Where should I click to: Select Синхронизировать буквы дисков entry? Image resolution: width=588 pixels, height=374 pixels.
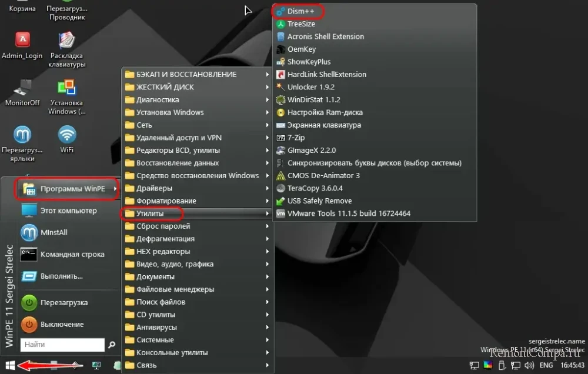pyautogui.click(x=374, y=163)
